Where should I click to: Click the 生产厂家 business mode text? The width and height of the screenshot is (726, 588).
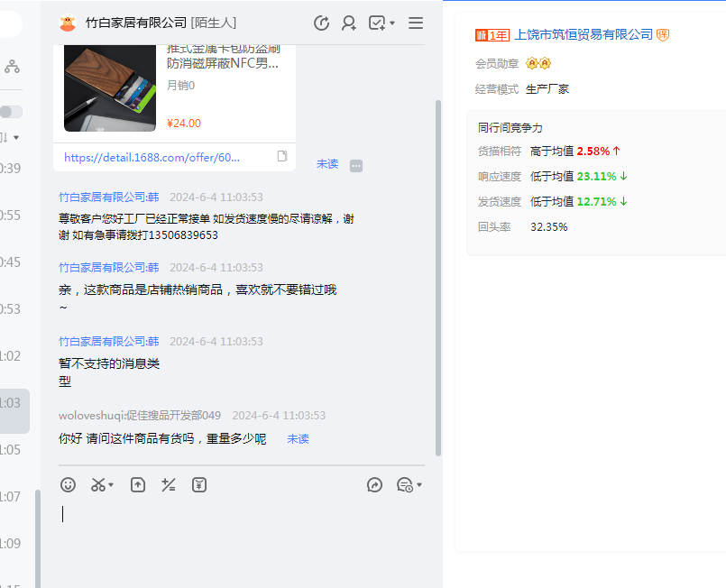547,89
